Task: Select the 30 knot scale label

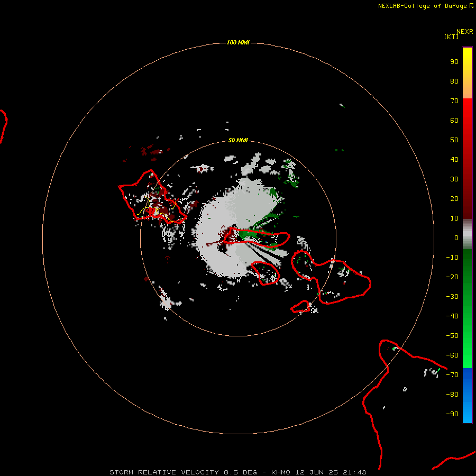Action: pos(454,179)
